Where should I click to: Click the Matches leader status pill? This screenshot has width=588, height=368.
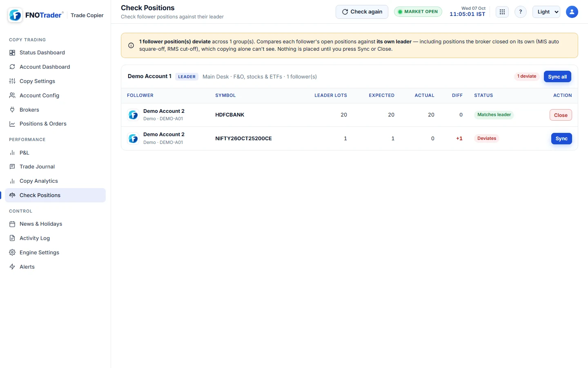coord(494,115)
